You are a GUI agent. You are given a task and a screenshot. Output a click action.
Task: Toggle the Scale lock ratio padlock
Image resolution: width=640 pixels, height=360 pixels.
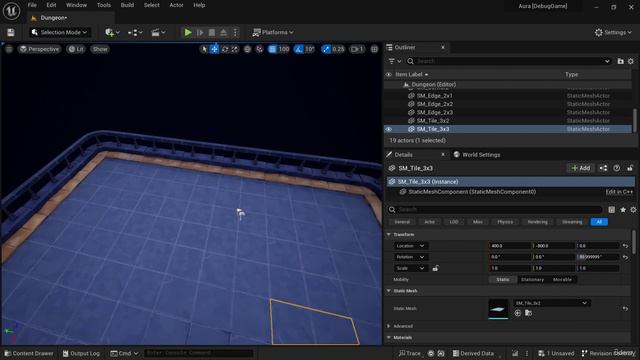[x=436, y=268]
